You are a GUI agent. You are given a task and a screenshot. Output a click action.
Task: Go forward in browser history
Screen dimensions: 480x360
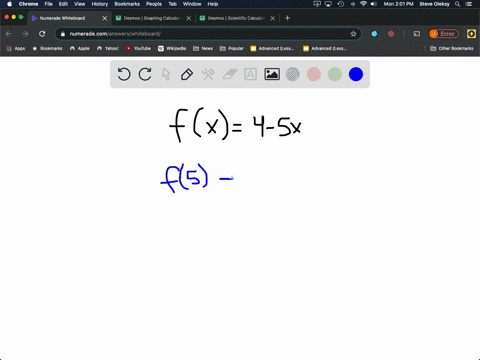tap(25, 34)
